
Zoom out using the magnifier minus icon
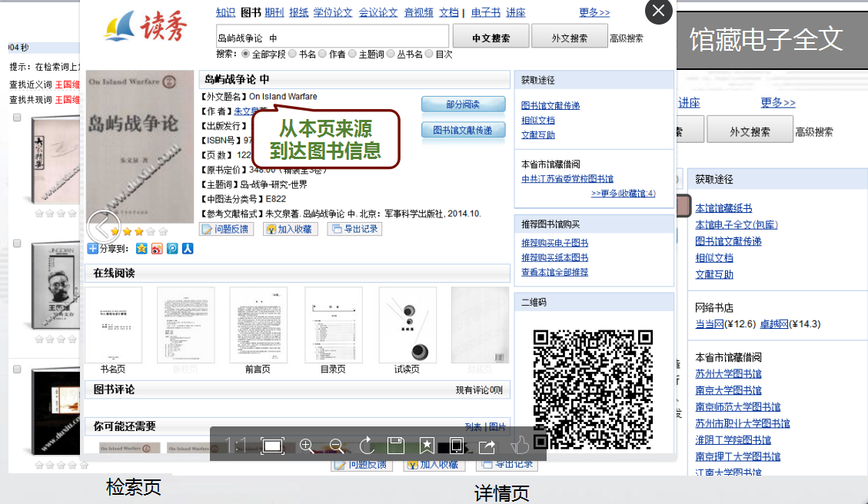point(338,446)
